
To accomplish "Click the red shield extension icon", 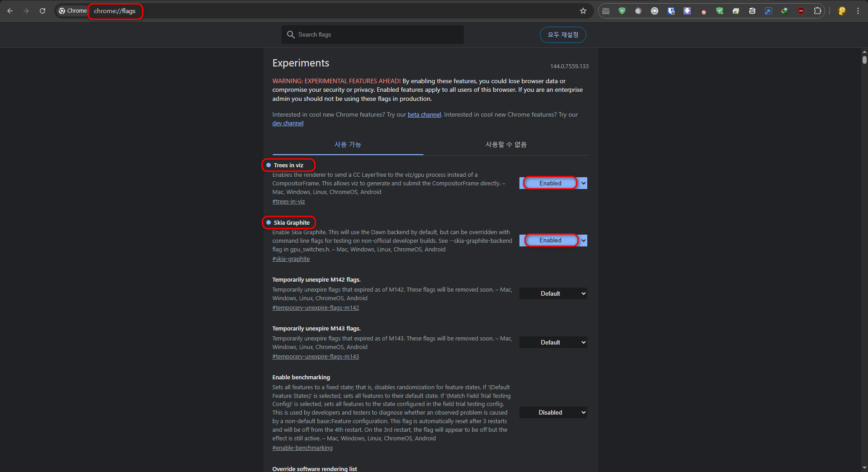I will click(801, 11).
